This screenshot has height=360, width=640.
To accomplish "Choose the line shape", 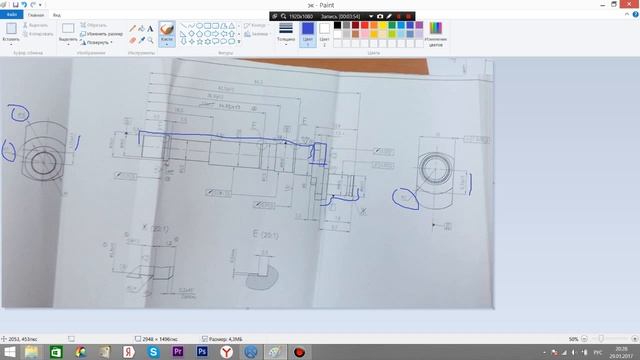I will pos(183,26).
